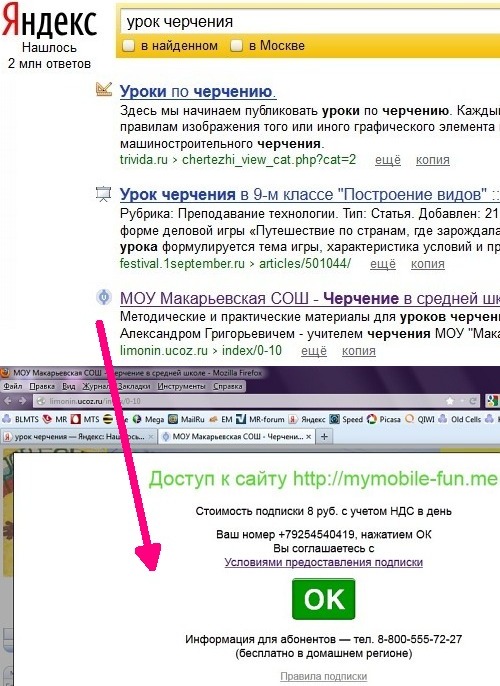Open 'Условиями предоставления подписки' link
Image resolution: width=500 pixels, height=686 pixels.
pyautogui.click(x=323, y=562)
